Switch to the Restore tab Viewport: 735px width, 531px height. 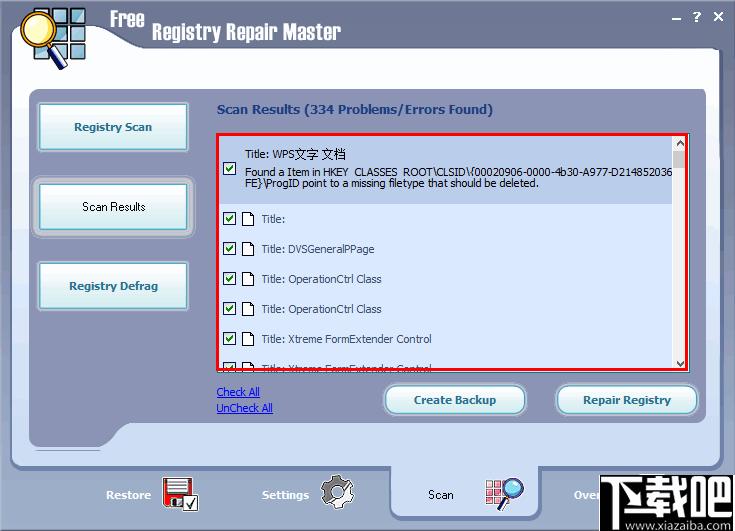tap(129, 495)
